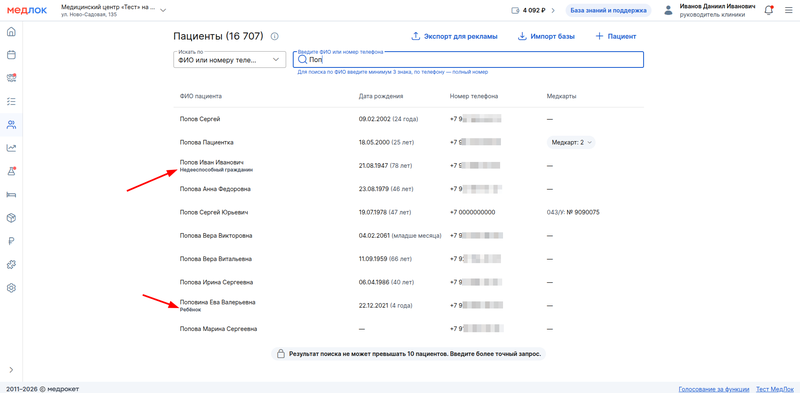Open the laboratory flask icon in sidebar
The height and width of the screenshot is (393, 800).
(x=11, y=171)
